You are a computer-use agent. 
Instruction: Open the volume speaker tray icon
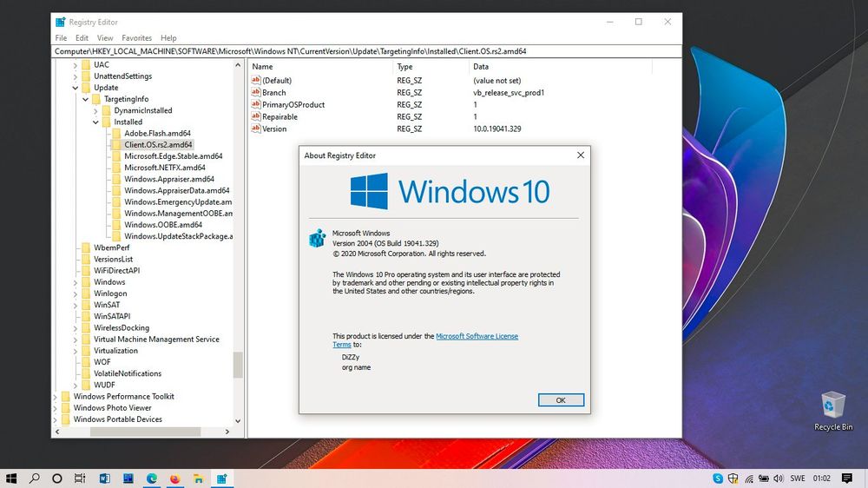coord(779,478)
